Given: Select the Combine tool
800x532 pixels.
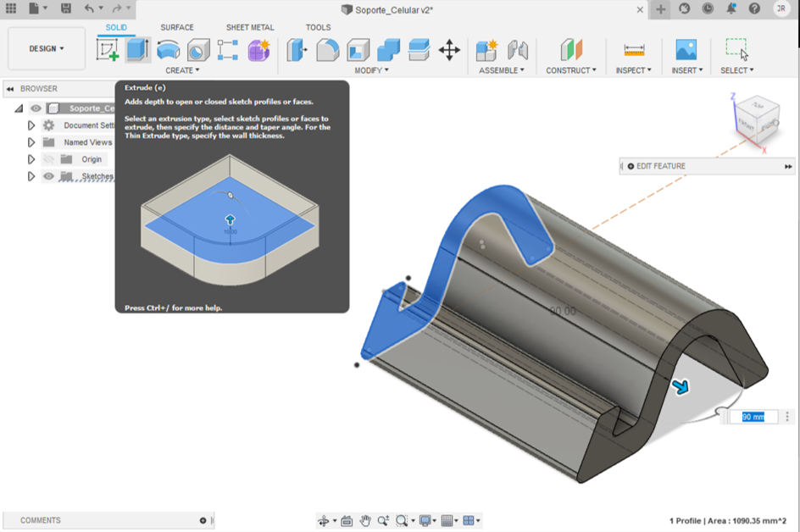Looking at the screenshot, I should coord(388,50).
